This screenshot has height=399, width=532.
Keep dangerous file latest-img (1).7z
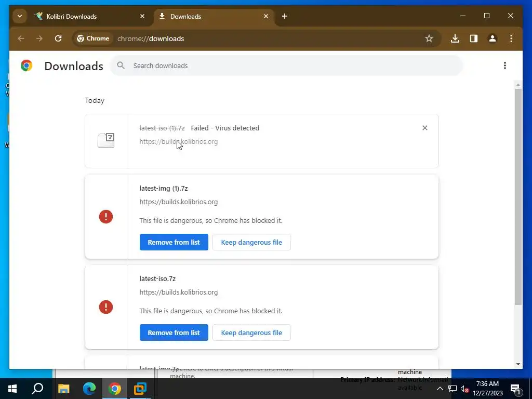[x=251, y=242]
